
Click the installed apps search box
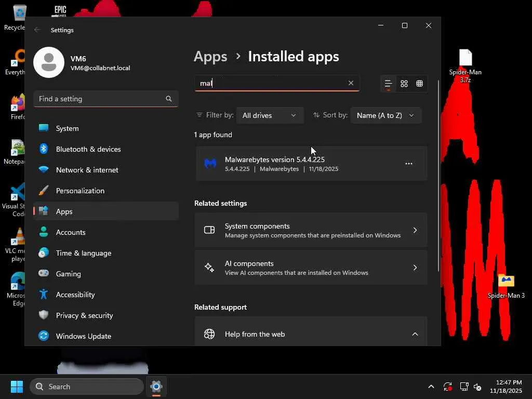(277, 83)
